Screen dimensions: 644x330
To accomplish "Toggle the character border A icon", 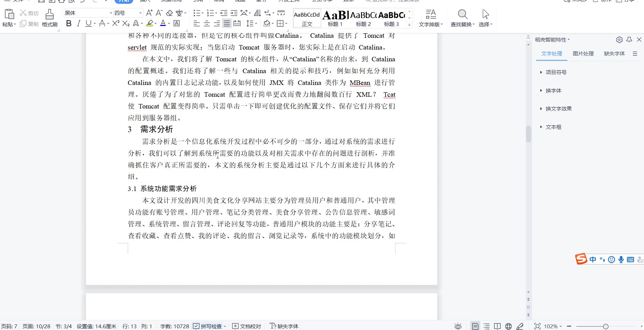I will coord(177,24).
